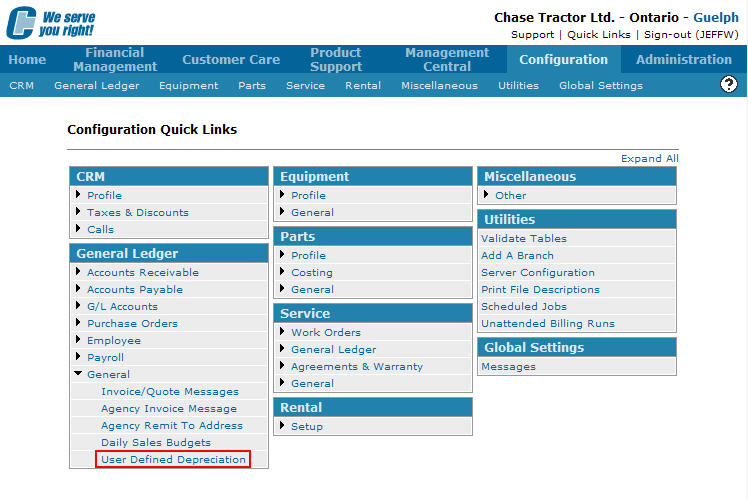Expand Miscellaneous Other arrow

point(486,195)
